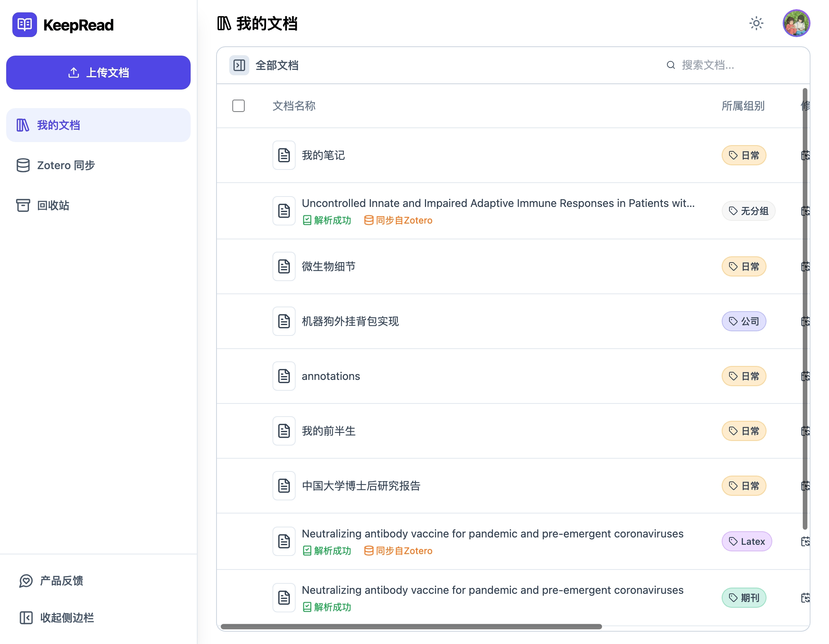The height and width of the screenshot is (644, 829).
Task: Collapse the sidebar via 收起侧边栏
Action: pos(68,618)
